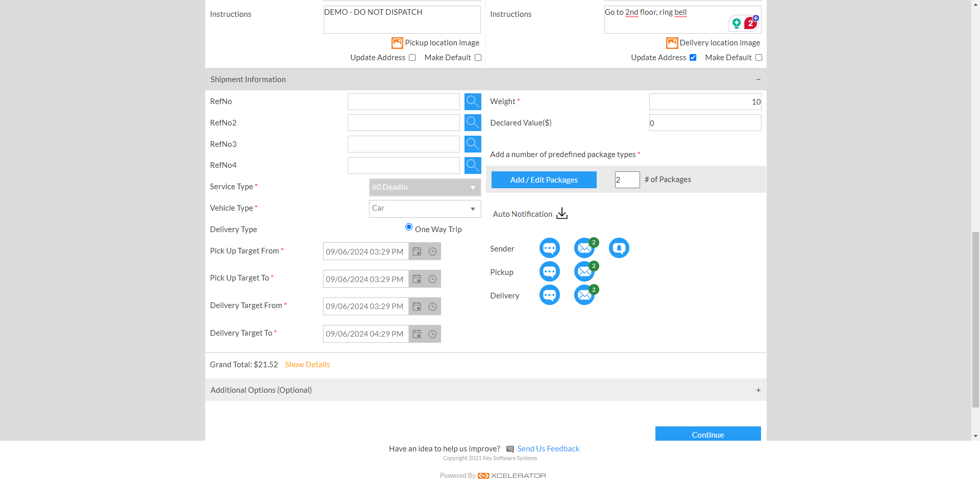The height and width of the screenshot is (482, 980).
Task: Click the RefNo input field
Action: [404, 102]
